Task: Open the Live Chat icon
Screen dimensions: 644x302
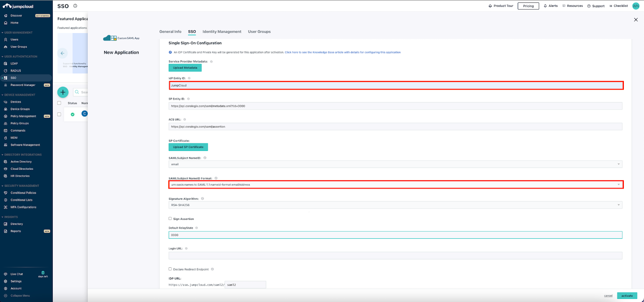Action: (x=6, y=274)
